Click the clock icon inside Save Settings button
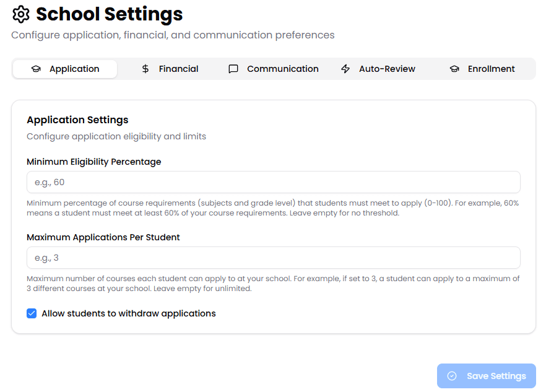Screen dimensions: 546x392 coord(453,376)
